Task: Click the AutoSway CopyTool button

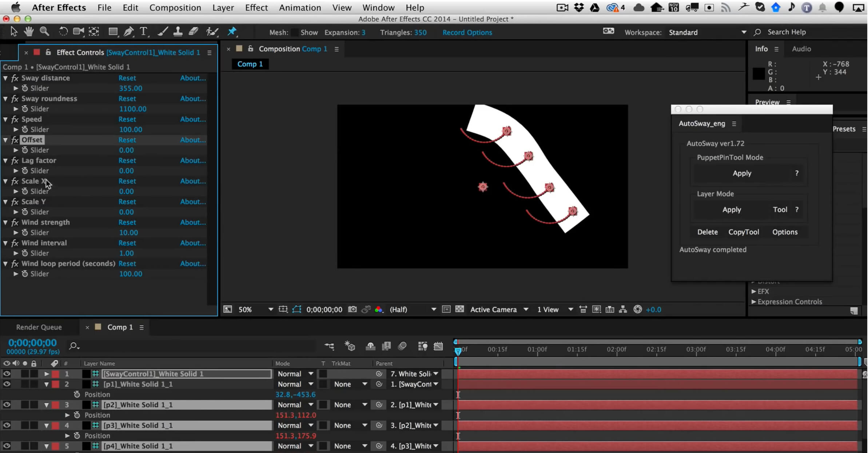Action: point(744,232)
